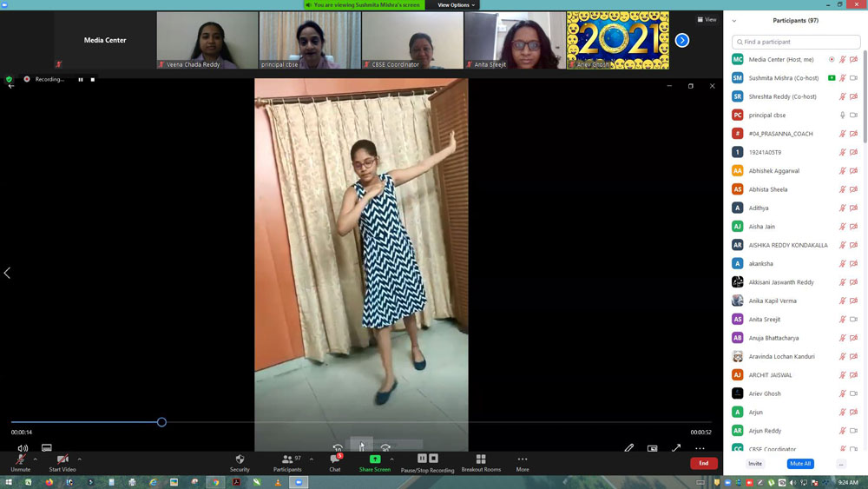Skip forward 30 seconds in video
Screen dimensions: 868x489
pyautogui.click(x=385, y=447)
